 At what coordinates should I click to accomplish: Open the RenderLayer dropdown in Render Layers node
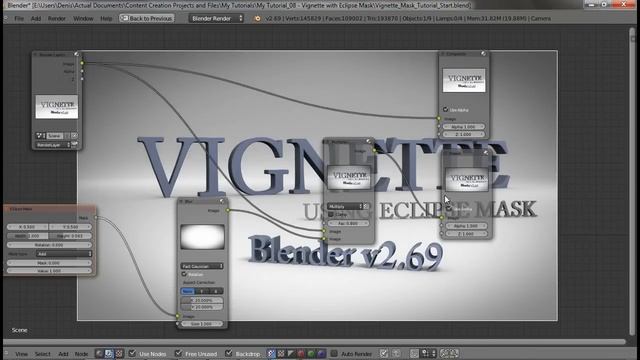point(53,145)
